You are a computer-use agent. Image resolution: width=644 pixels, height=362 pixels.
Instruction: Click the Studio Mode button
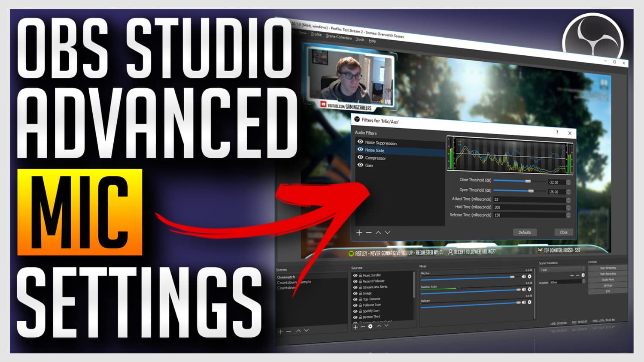click(608, 280)
